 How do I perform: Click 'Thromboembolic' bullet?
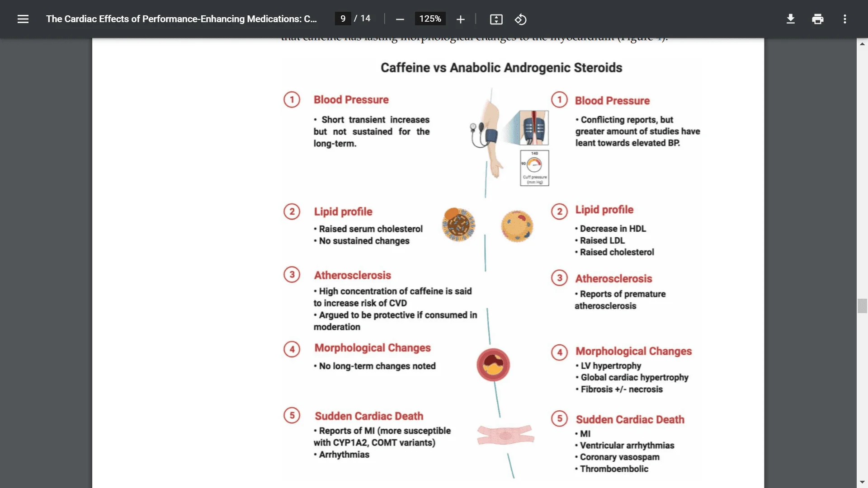pos(612,469)
